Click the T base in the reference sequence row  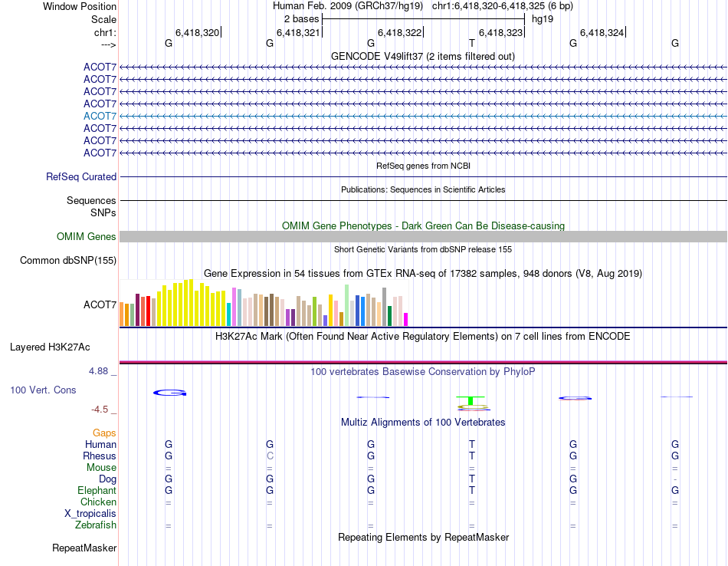click(472, 43)
